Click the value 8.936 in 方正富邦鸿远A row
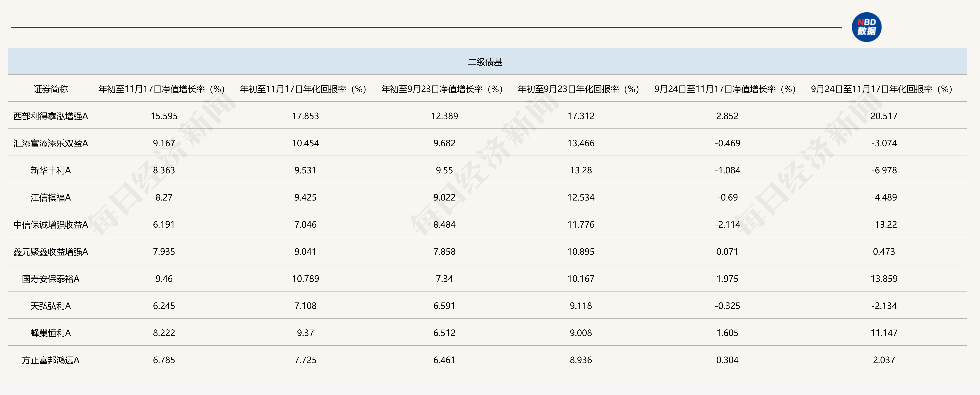Screen dimensions: 980x395 581,360
